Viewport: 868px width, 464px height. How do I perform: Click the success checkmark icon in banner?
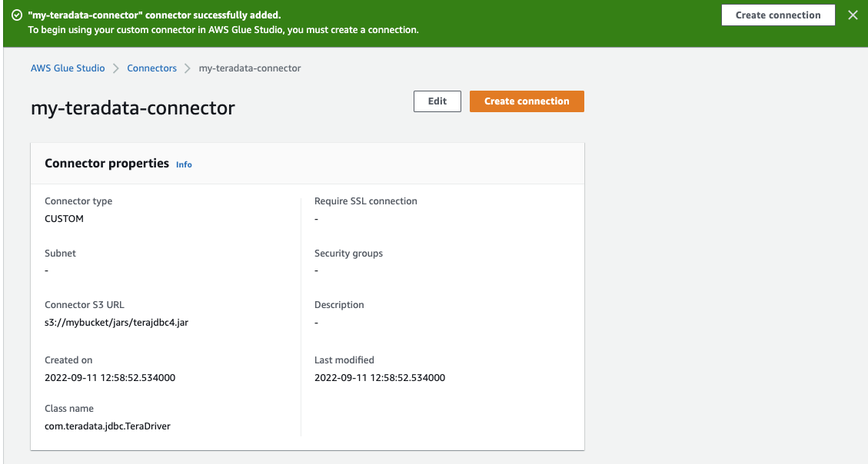tap(16, 15)
